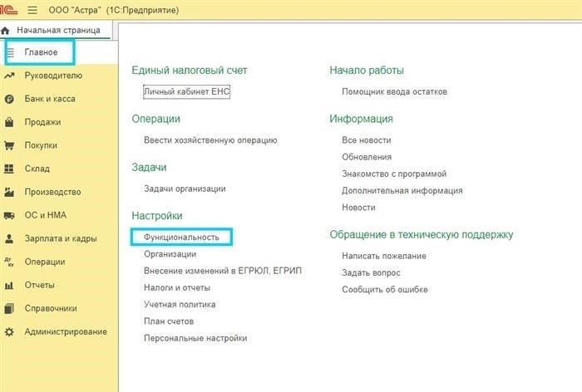Open План счетов link

[x=169, y=321]
